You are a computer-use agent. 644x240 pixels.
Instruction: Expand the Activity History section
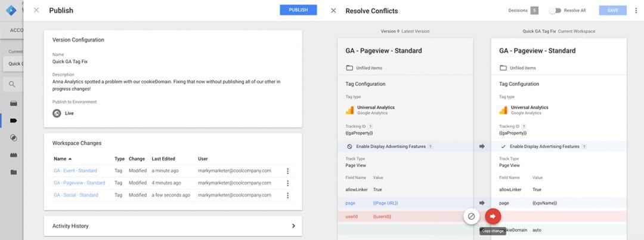173,226
